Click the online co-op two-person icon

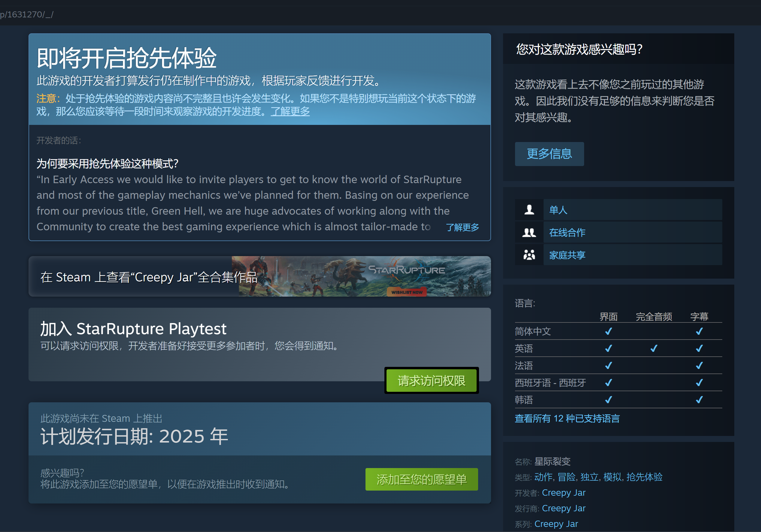(x=529, y=233)
